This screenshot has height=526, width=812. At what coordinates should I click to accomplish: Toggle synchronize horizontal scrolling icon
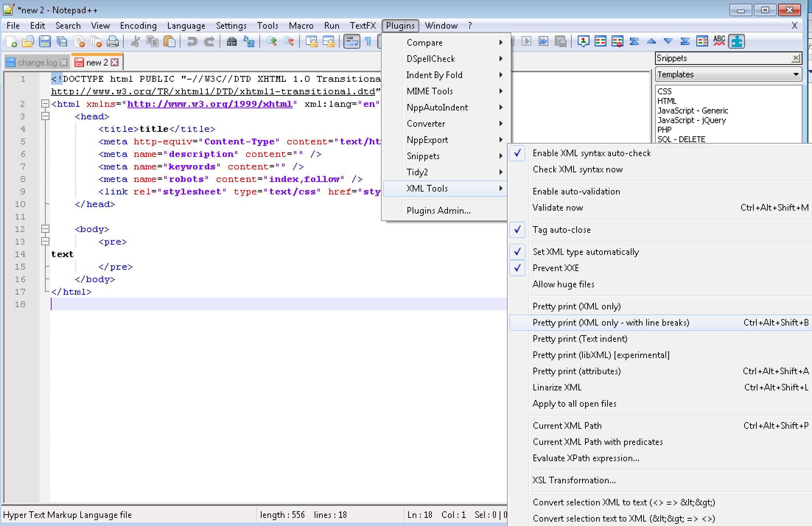pos(328,42)
